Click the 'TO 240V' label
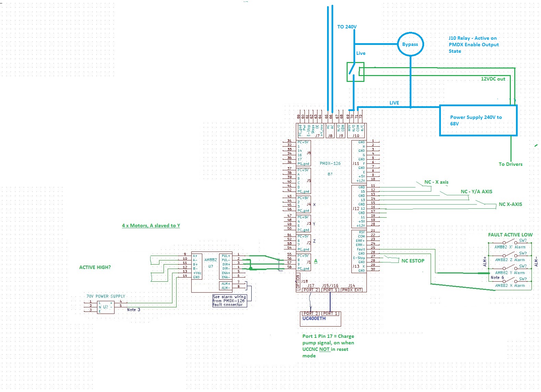 coord(347,27)
